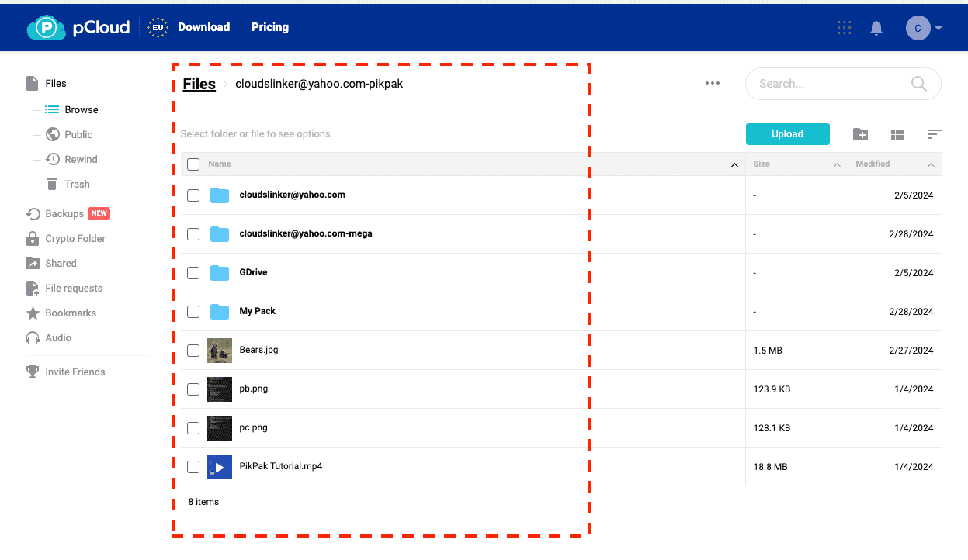Click the pc.png file name
Screen dimensions: 968x560
pos(254,427)
